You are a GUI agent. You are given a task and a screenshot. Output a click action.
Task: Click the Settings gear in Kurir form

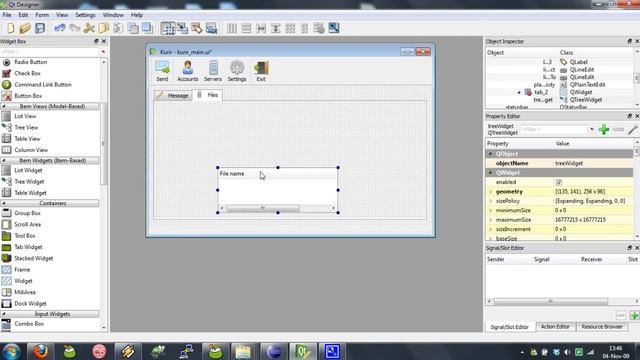[x=237, y=71]
